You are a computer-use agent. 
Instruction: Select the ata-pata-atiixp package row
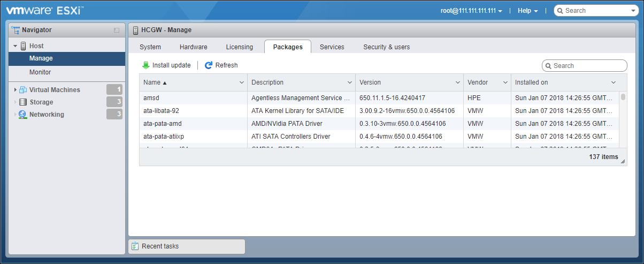379,137
